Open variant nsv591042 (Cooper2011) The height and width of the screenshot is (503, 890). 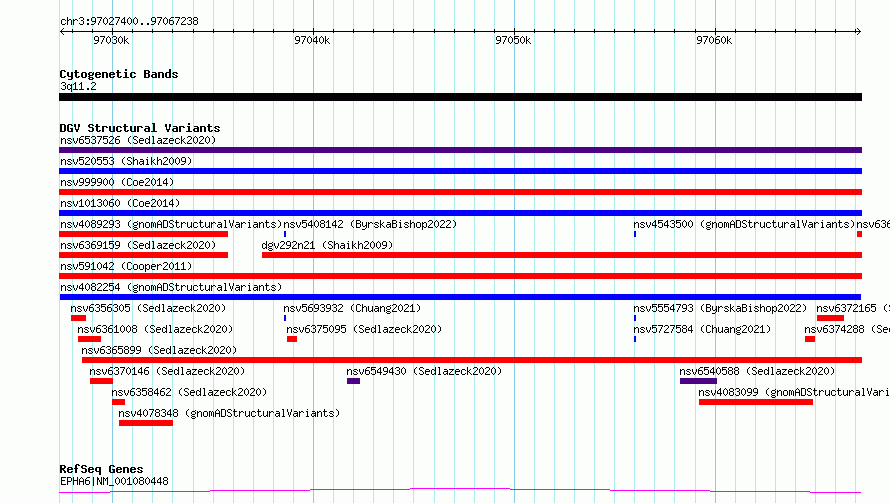click(126, 266)
